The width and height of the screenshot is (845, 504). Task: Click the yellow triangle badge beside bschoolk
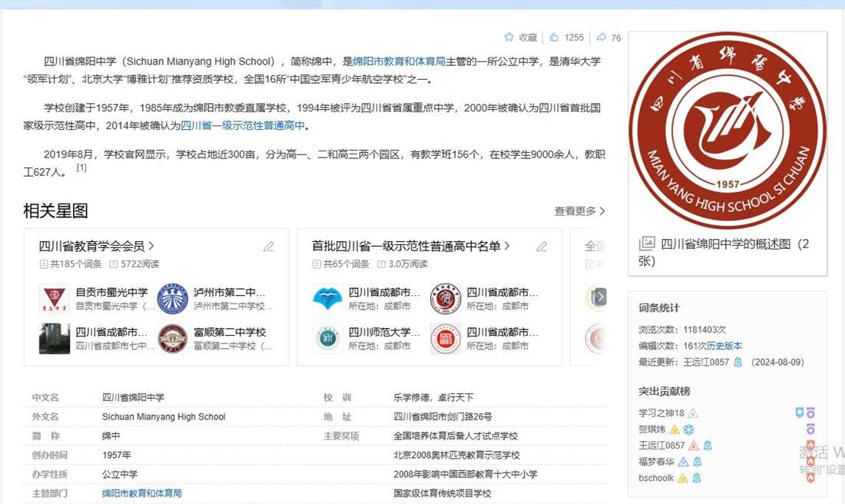pyautogui.click(x=682, y=478)
